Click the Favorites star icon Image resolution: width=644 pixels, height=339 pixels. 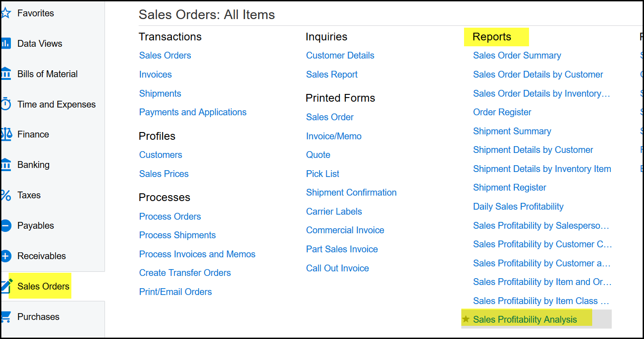tap(5, 13)
